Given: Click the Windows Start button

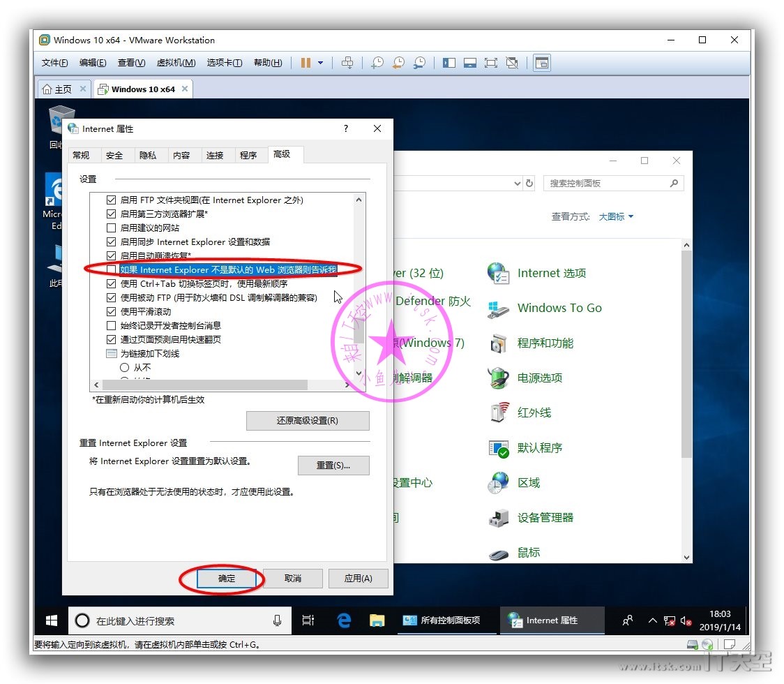Looking at the screenshot, I should coord(52,621).
